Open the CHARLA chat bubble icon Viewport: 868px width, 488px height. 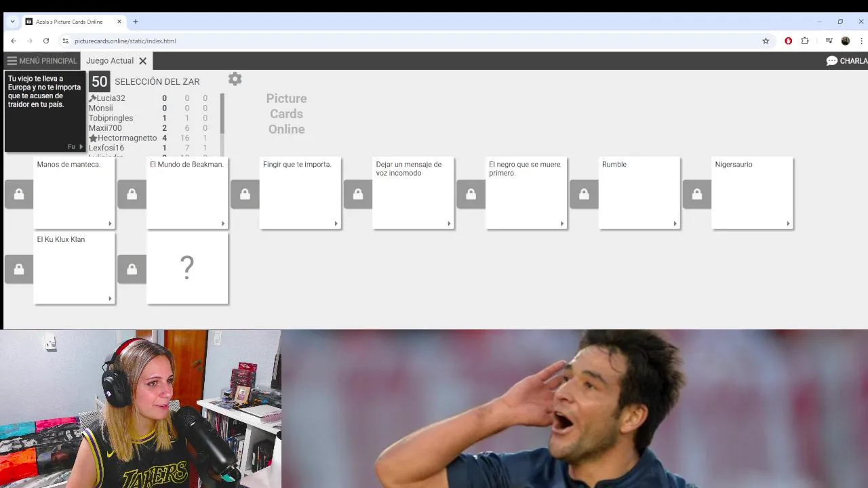[832, 61]
